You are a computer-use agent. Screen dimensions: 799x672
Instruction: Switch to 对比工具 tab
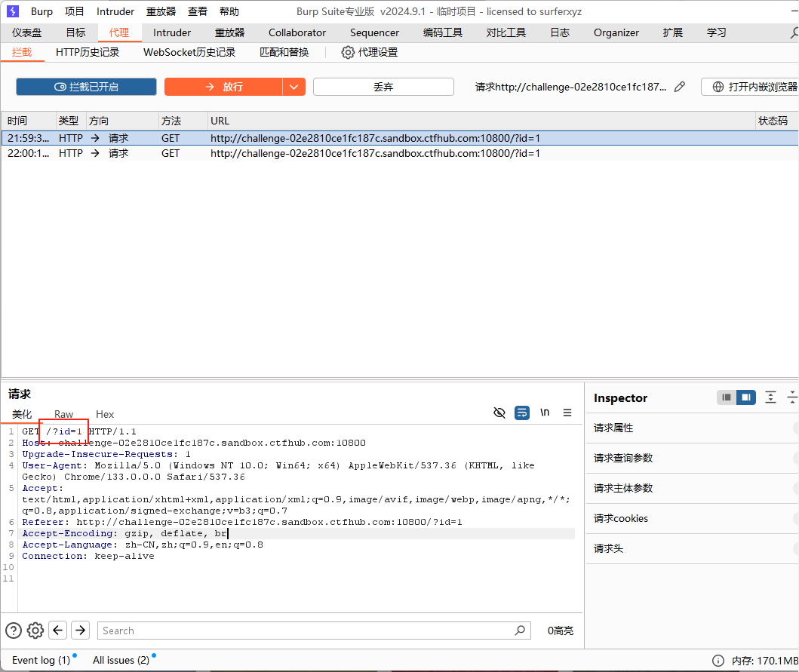[x=506, y=32]
